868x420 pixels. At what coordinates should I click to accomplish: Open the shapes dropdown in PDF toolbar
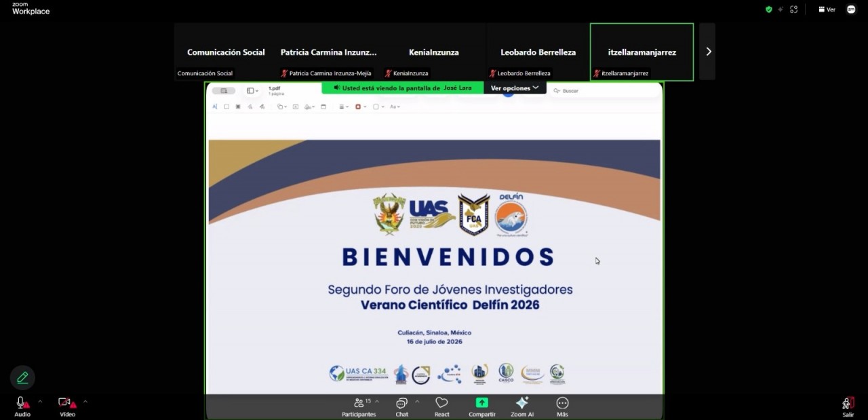click(281, 107)
